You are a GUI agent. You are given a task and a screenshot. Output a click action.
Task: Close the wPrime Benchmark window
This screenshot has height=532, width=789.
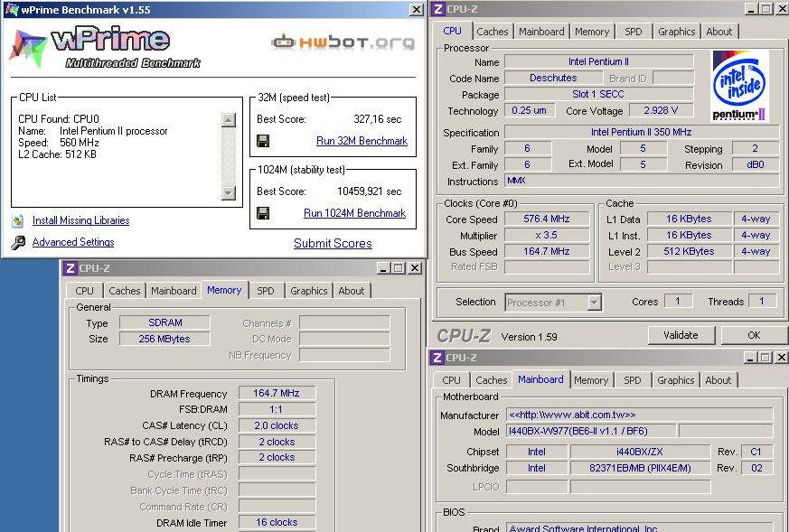click(x=417, y=9)
